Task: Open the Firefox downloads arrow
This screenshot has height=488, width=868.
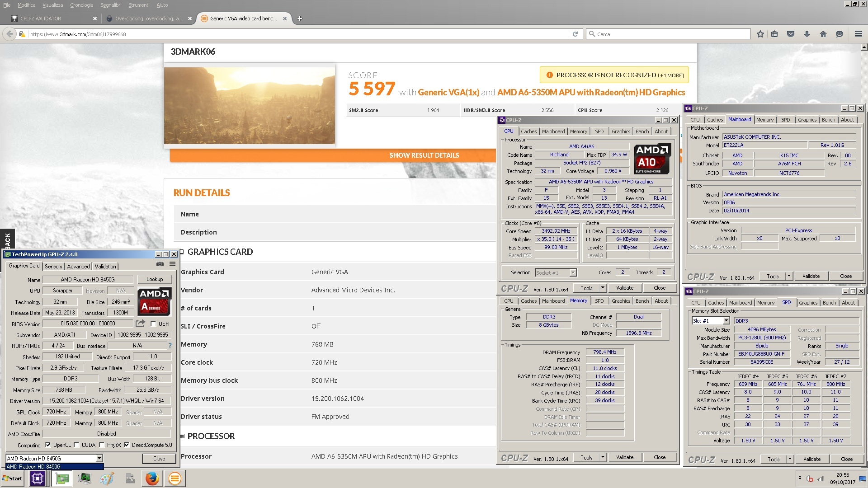Action: coord(807,34)
